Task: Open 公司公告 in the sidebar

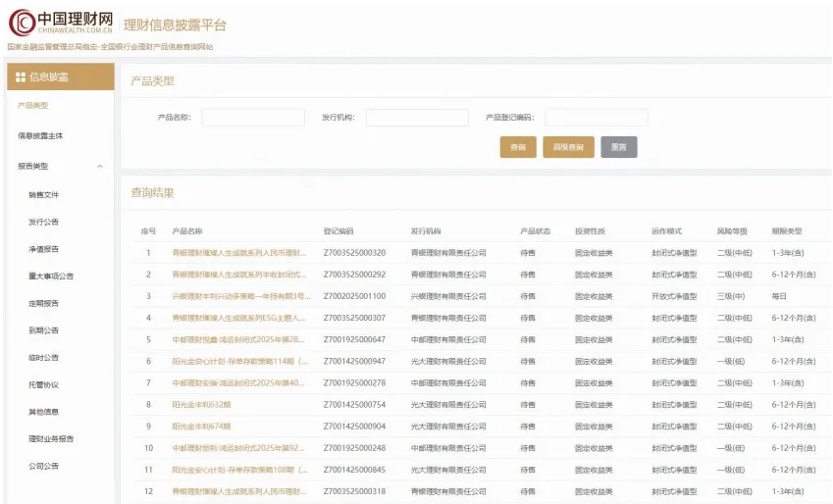Action: click(43, 465)
